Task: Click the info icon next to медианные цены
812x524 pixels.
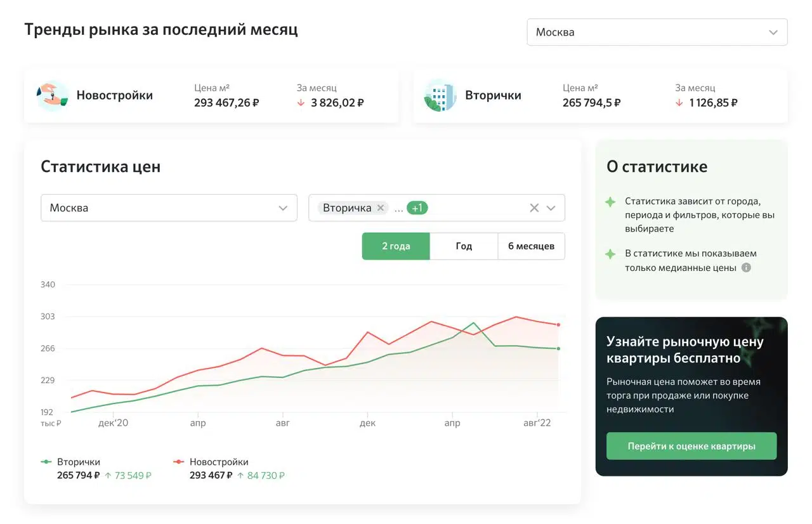Action: [746, 268]
